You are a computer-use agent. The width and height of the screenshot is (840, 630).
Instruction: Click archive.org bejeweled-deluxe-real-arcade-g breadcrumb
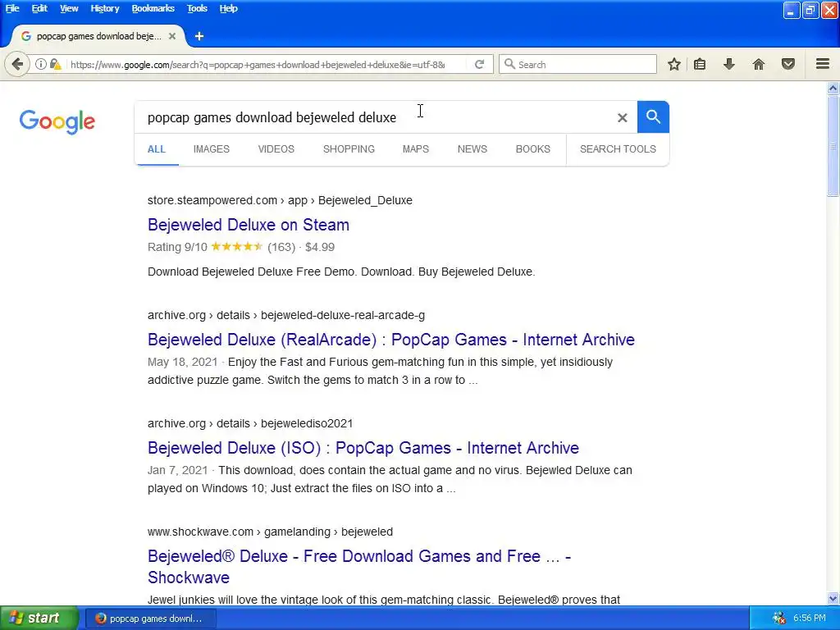(x=286, y=316)
